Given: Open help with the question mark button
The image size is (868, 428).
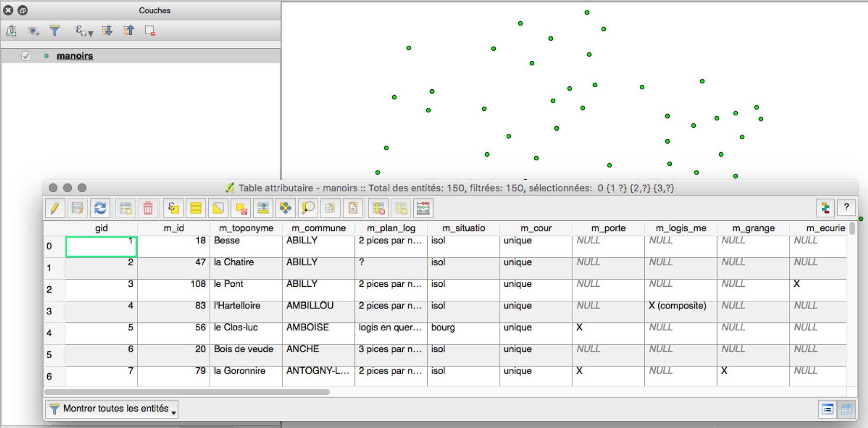Looking at the screenshot, I should [x=846, y=208].
